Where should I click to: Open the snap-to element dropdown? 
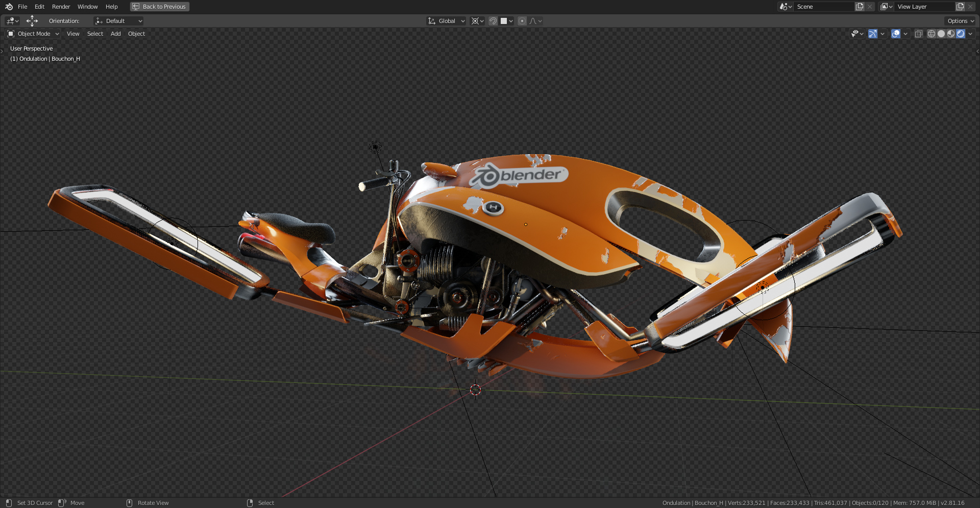point(507,21)
